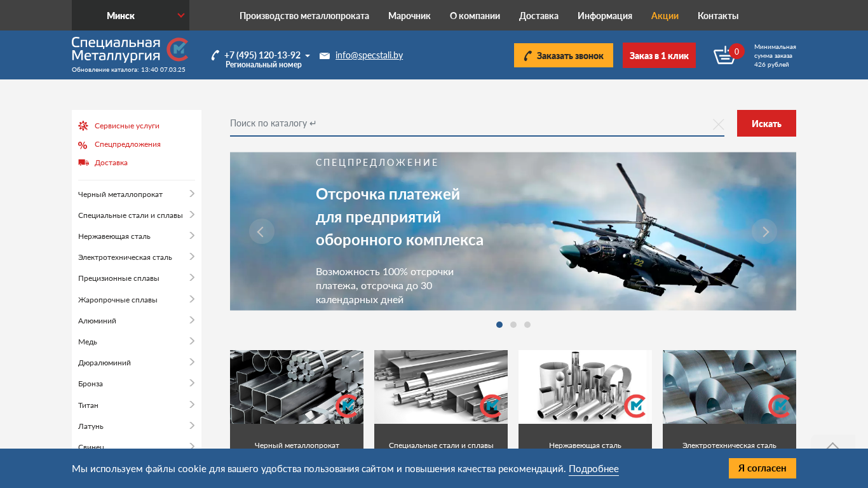Open the Информация menu item
868x488 pixels.
605,16
